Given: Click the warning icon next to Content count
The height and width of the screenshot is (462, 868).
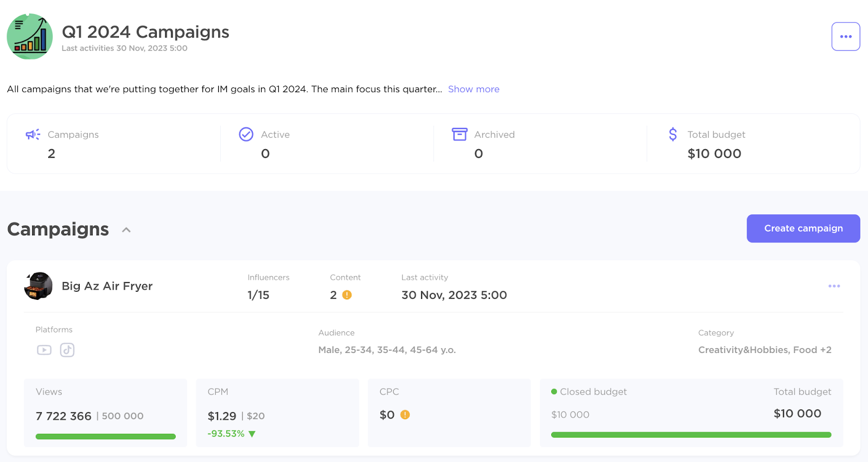Looking at the screenshot, I should click(x=347, y=295).
